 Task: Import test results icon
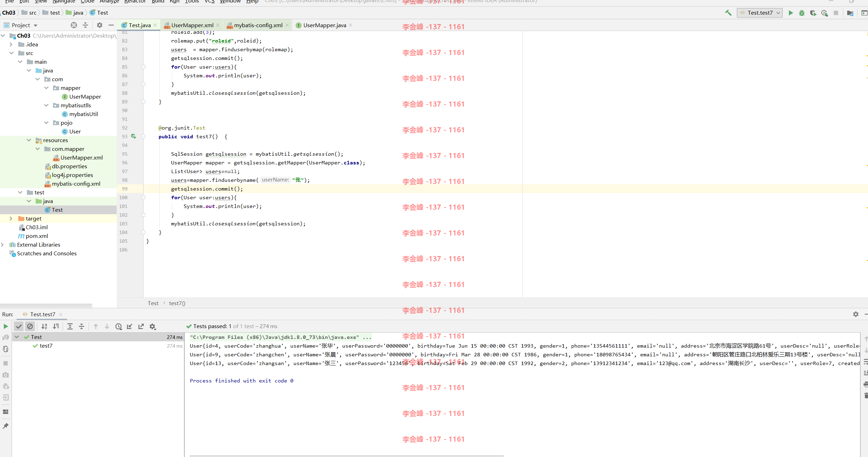pyautogui.click(x=130, y=326)
